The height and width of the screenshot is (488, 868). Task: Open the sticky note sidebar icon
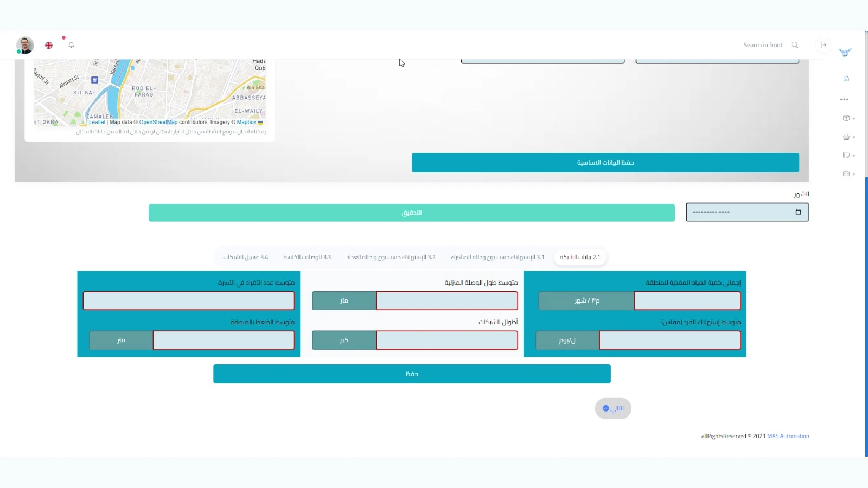(846, 156)
